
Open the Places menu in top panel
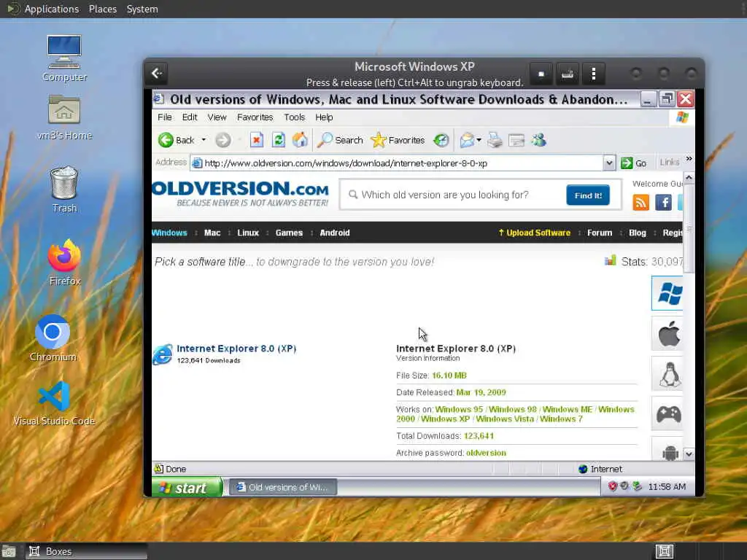coord(103,9)
